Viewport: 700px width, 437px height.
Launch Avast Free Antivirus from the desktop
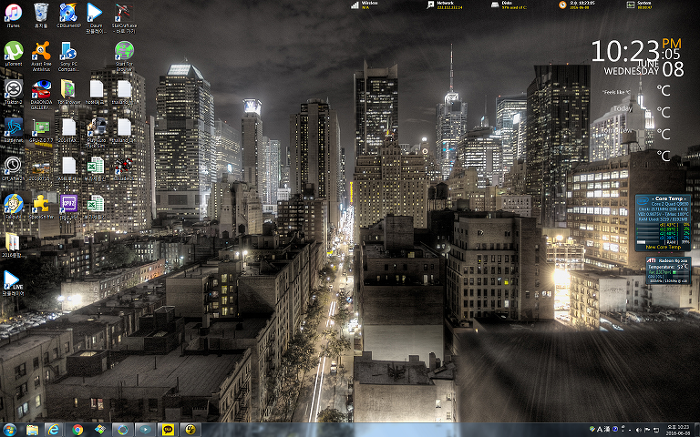coord(41,54)
